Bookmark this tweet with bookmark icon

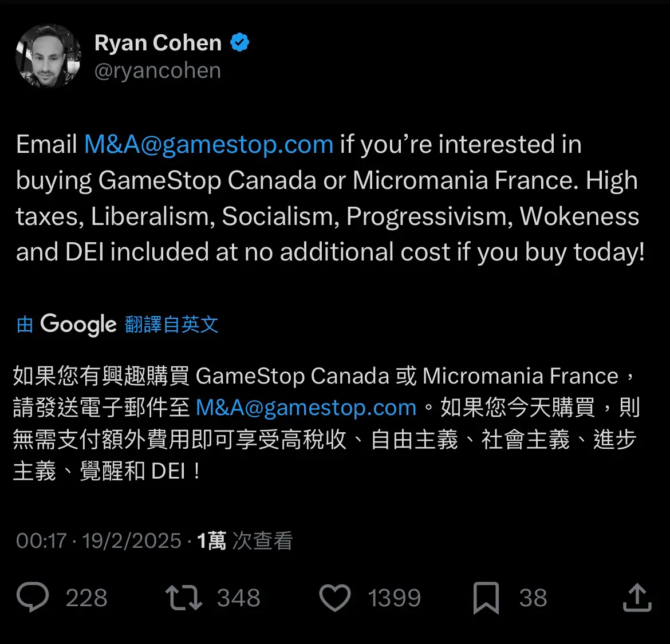coord(486,598)
